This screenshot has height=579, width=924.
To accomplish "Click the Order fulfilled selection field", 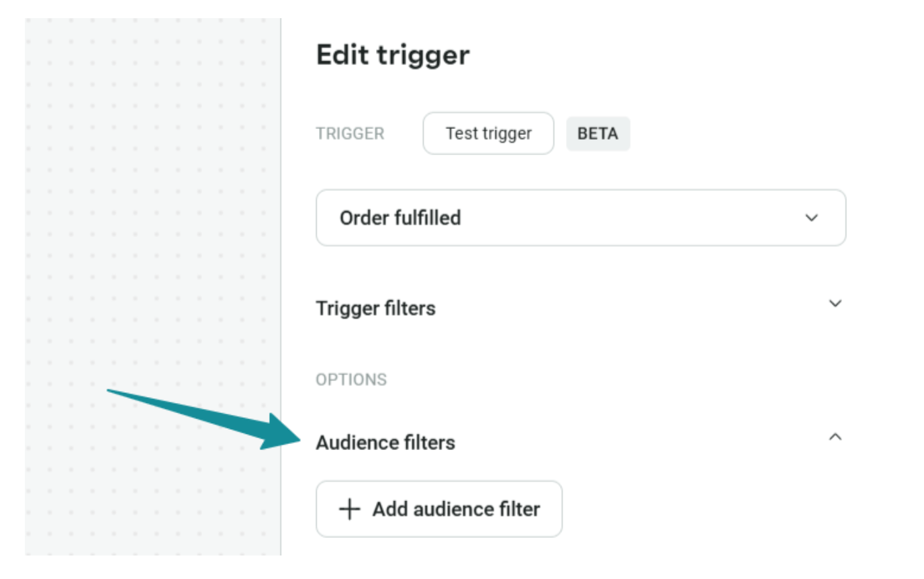I will pos(580,217).
